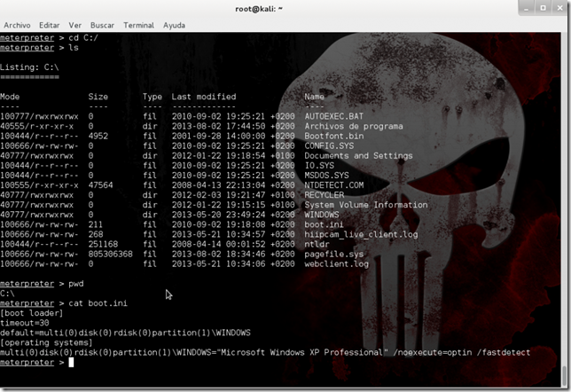
Task: Click the timeout=30 line
Action: 25,323
